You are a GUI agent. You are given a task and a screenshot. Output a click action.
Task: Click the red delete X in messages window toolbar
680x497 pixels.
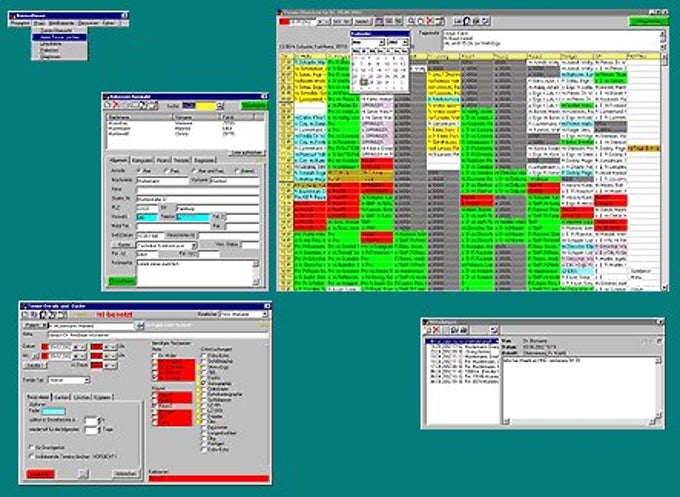tap(436, 330)
